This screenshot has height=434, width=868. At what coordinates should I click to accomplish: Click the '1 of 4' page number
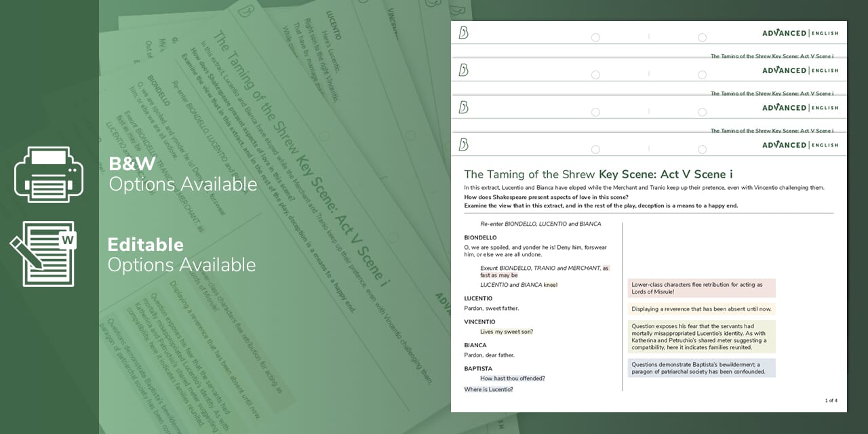click(x=831, y=401)
